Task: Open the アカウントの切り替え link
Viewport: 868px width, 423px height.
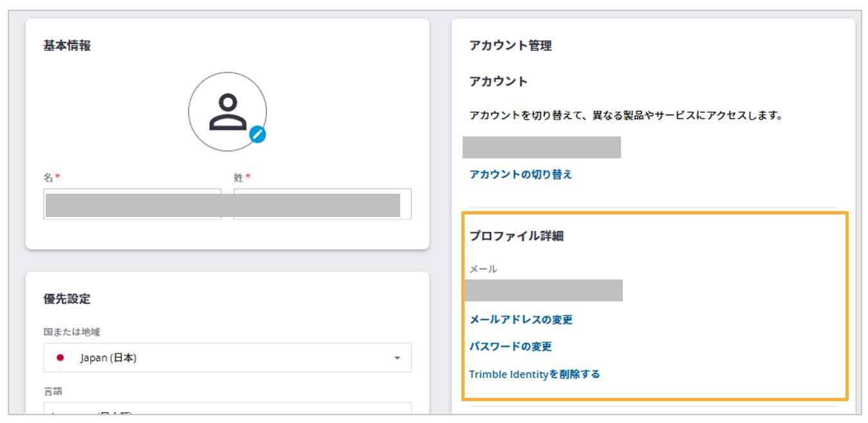Action: (521, 174)
